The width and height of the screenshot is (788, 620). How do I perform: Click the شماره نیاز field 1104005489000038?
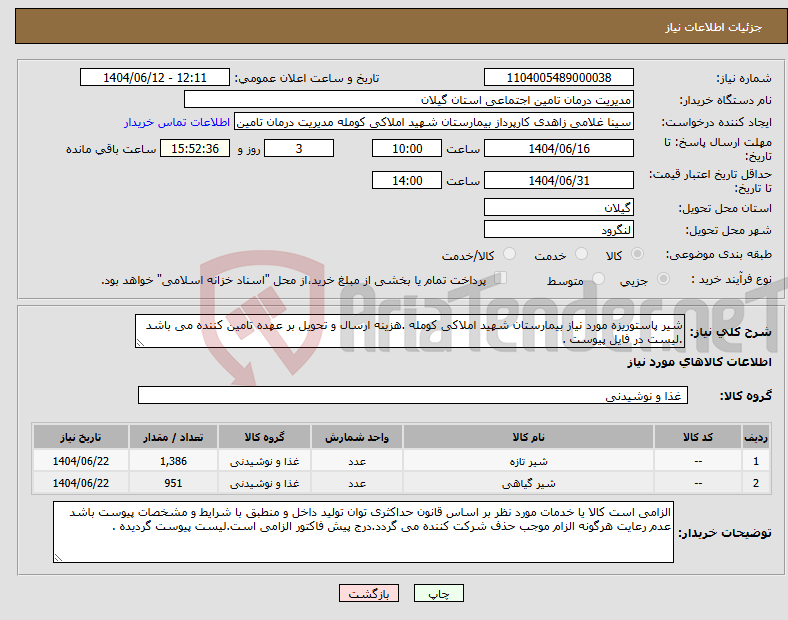pos(558,77)
